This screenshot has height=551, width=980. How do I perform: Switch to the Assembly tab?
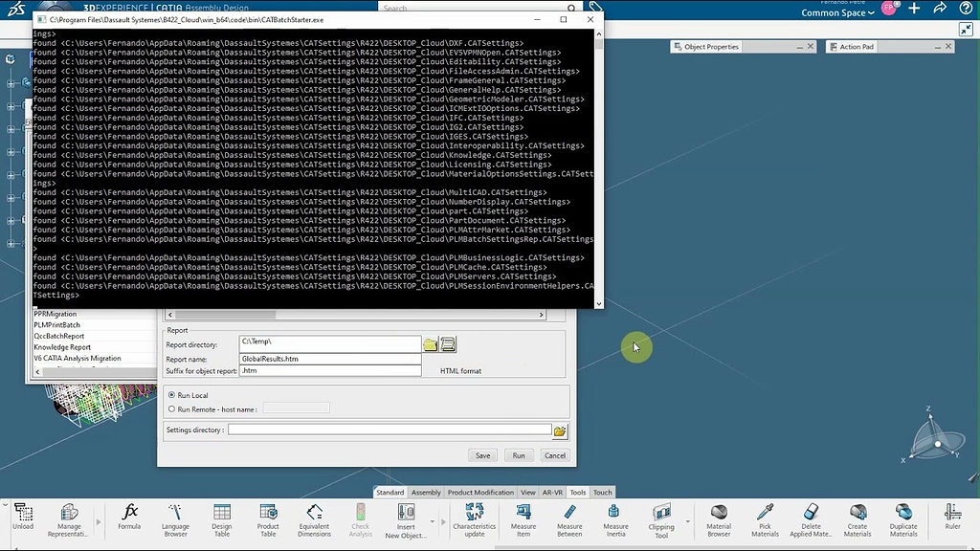click(425, 492)
